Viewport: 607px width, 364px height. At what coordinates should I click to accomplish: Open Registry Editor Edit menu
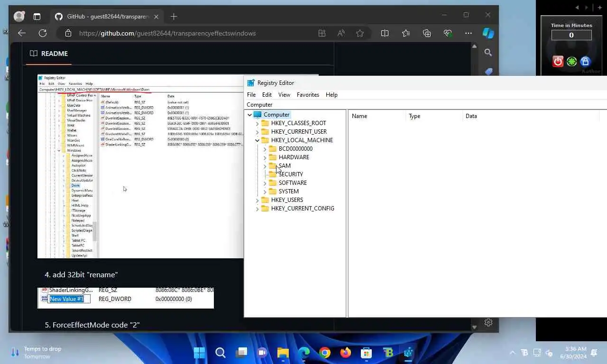pos(267,95)
